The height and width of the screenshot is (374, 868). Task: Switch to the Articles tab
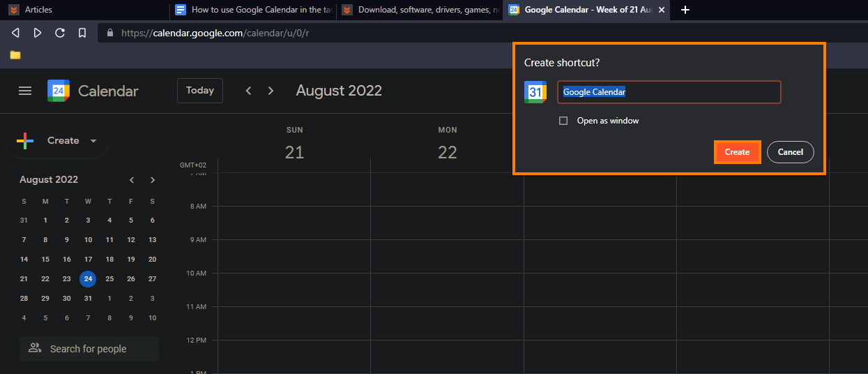[85, 10]
